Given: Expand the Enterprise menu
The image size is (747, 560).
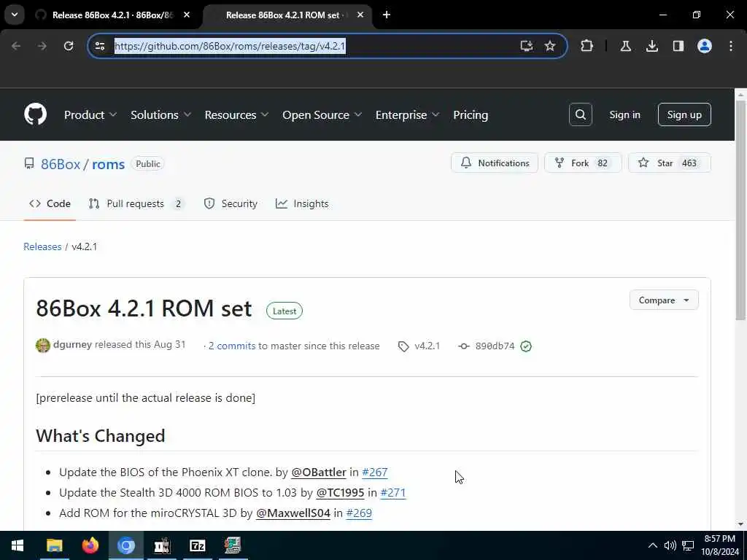Looking at the screenshot, I should click(x=407, y=114).
